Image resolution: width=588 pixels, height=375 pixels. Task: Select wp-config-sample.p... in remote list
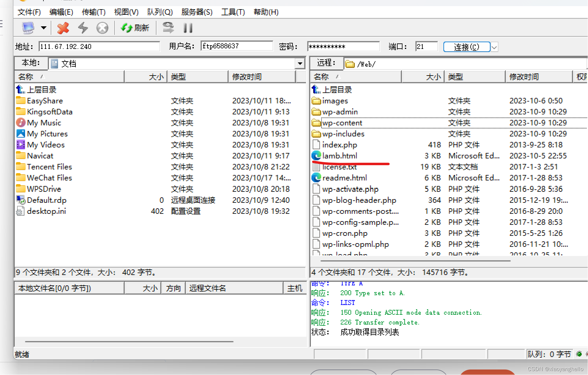click(360, 222)
